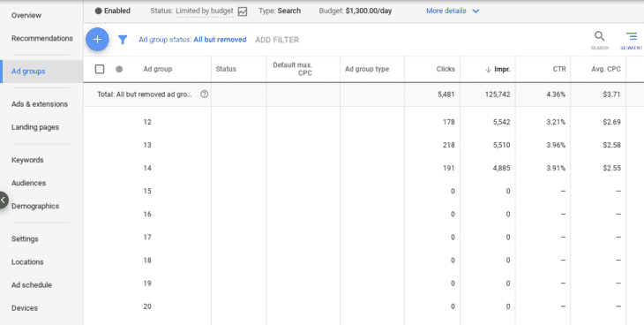Click ADD FILTER
644x325 pixels.
(277, 40)
